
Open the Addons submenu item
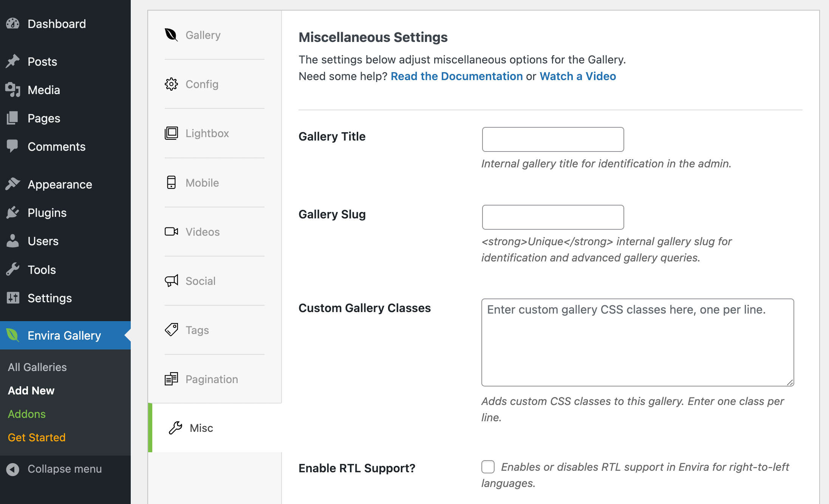coord(26,414)
